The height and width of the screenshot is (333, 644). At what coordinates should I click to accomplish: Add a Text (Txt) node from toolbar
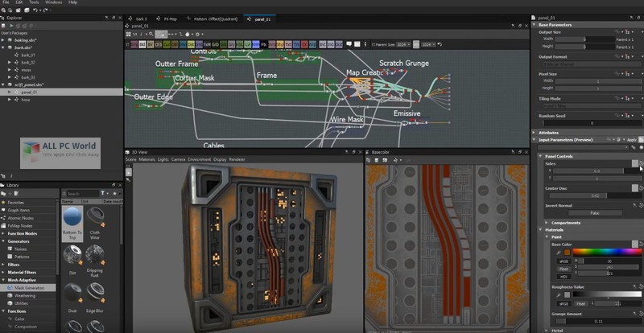[x=288, y=44]
